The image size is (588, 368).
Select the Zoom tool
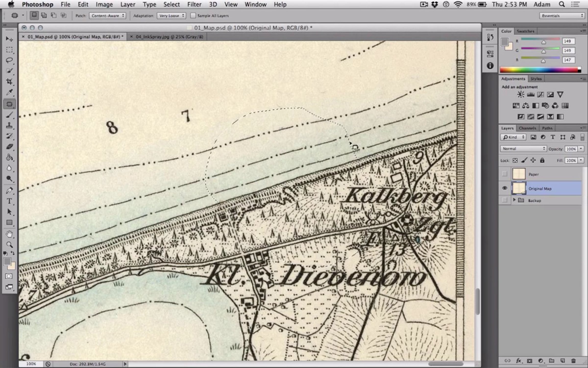(9, 245)
